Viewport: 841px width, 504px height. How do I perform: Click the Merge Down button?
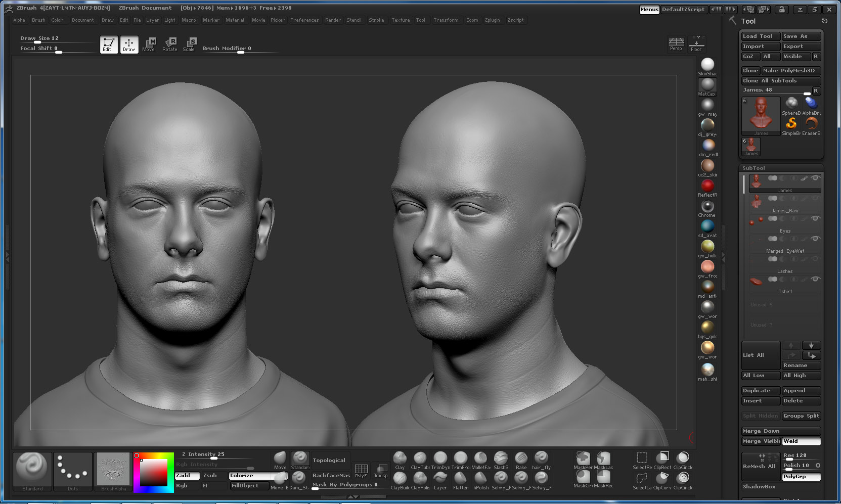(x=781, y=431)
